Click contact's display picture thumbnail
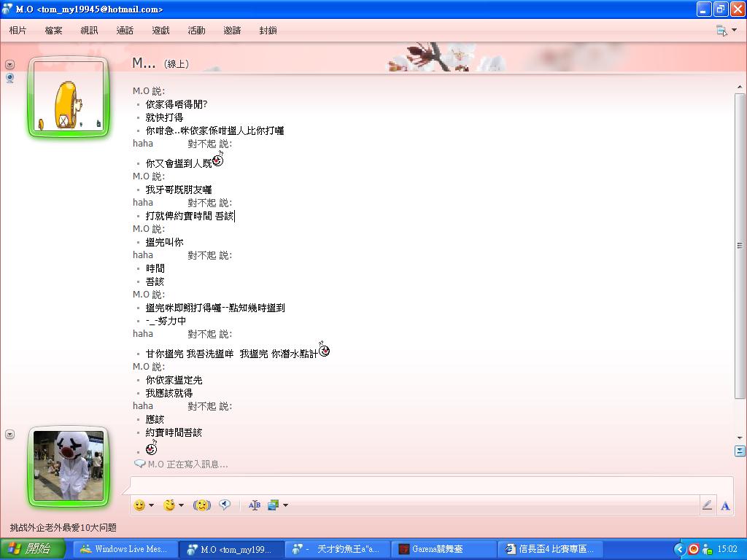 click(69, 97)
